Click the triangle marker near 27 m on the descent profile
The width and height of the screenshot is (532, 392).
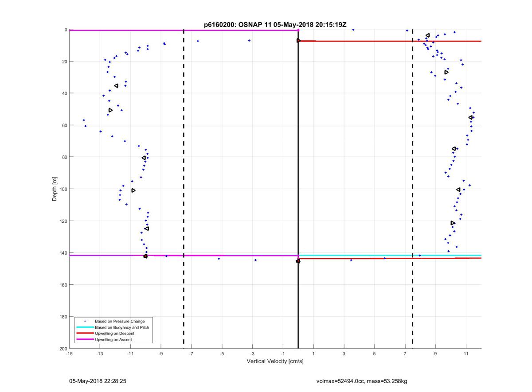pos(446,72)
